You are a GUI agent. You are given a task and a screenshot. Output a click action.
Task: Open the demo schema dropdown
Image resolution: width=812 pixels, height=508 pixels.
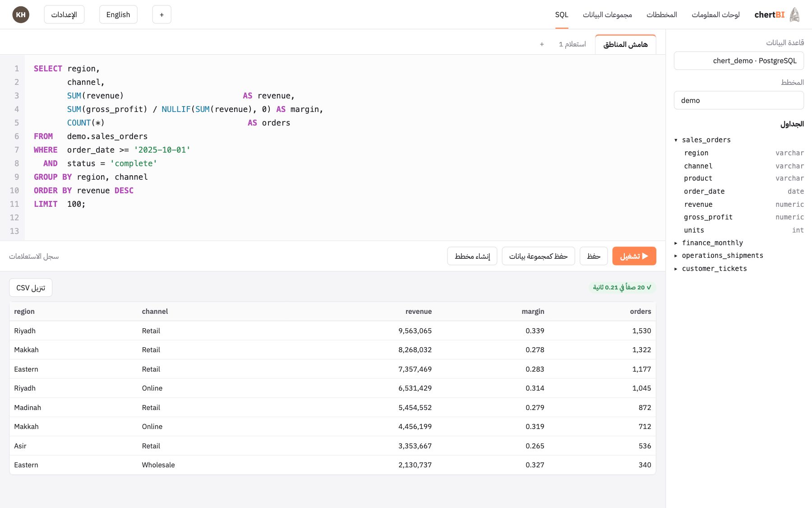coord(739,100)
